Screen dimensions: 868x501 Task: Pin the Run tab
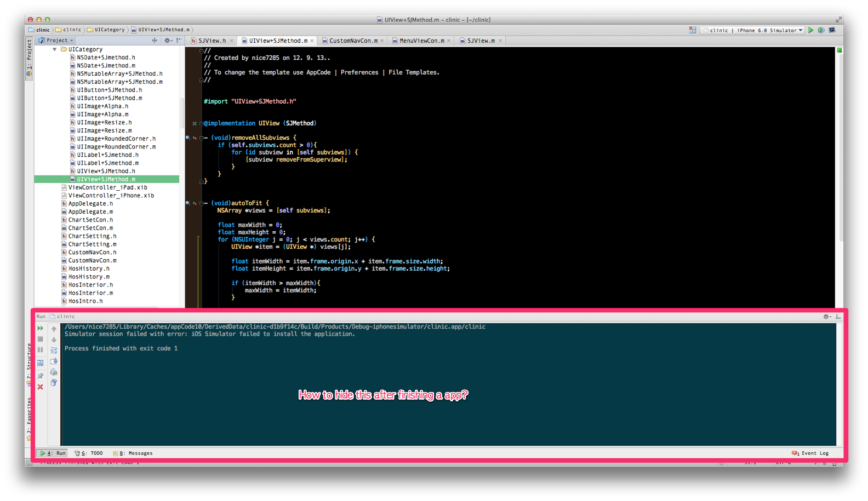[x=41, y=376]
